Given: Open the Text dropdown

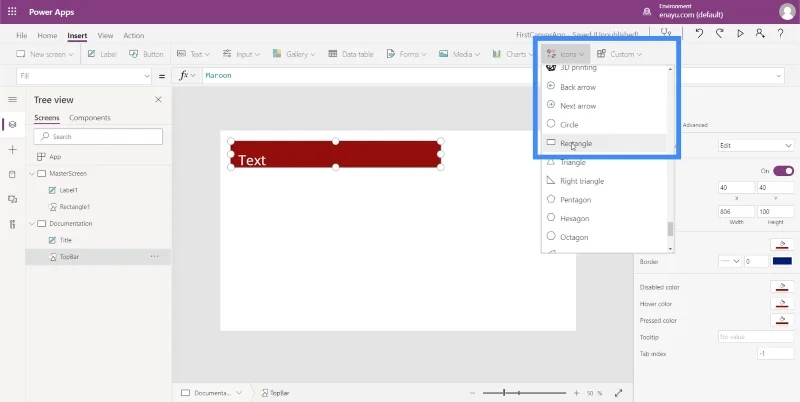Looking at the screenshot, I should [x=194, y=54].
